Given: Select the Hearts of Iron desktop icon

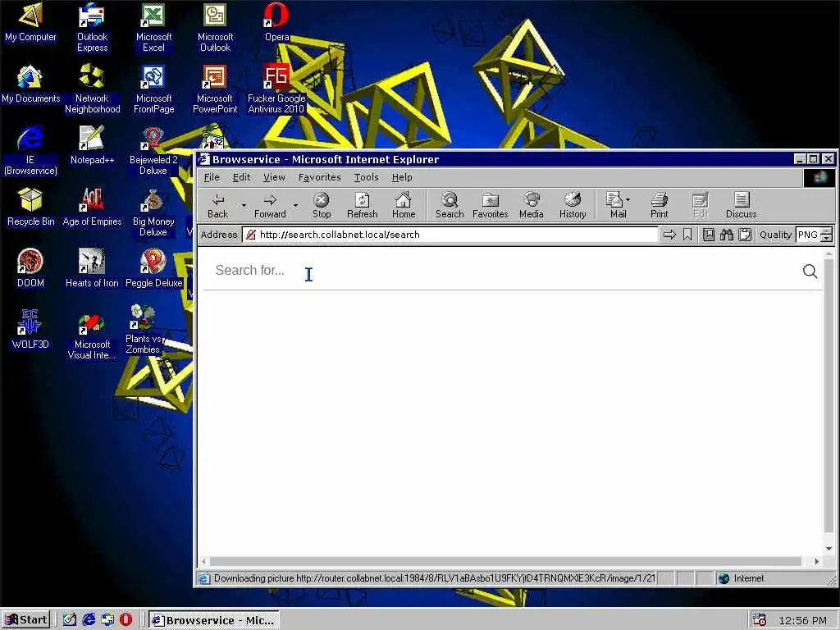Looking at the screenshot, I should (x=92, y=269).
